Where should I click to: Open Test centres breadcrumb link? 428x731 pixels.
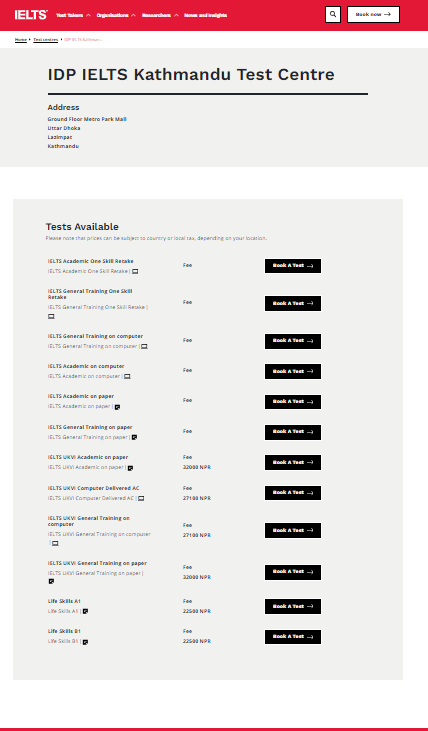(46, 40)
